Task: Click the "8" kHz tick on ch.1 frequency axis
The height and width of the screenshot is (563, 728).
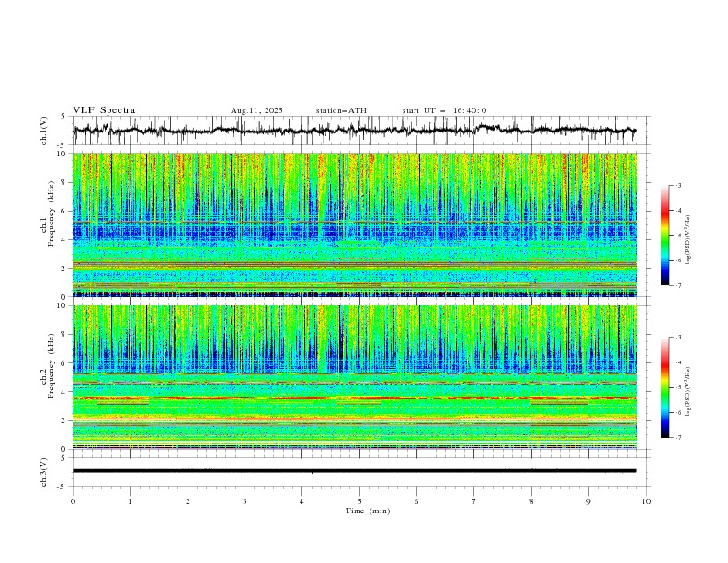Action: [x=64, y=182]
